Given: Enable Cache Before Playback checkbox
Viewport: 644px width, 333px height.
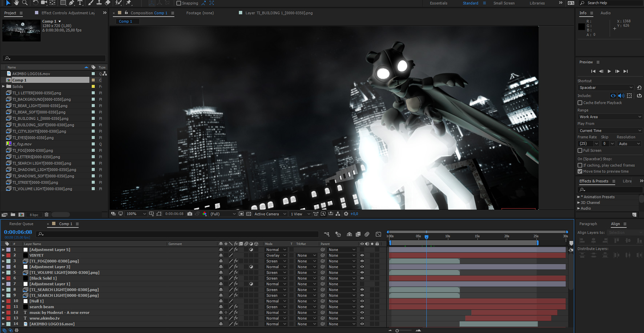Looking at the screenshot, I should [x=580, y=103].
